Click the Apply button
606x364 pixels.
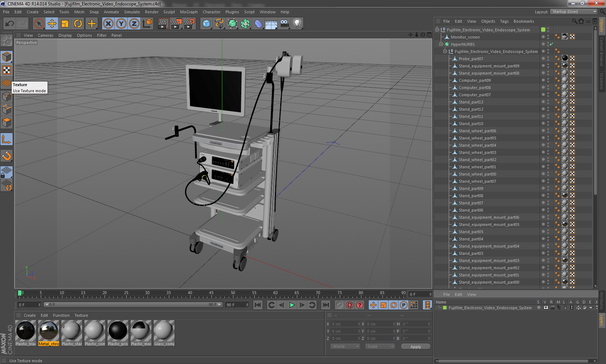coord(416,346)
